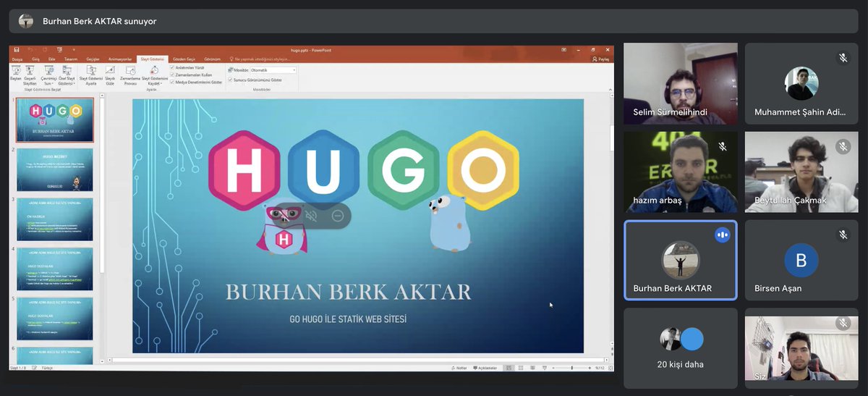868x396 pixels.
Task: Click the Redo icon in quick access
Action: (46, 50)
